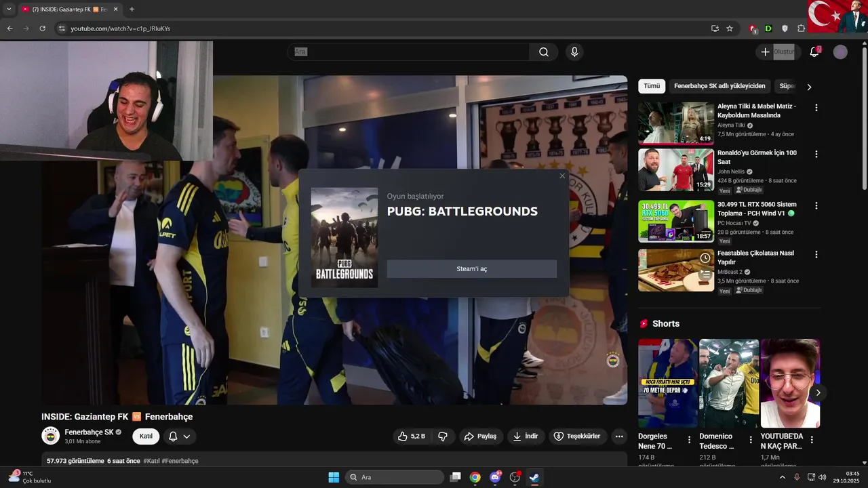Open the shield extension icon
868x488 pixels.
(x=785, y=28)
